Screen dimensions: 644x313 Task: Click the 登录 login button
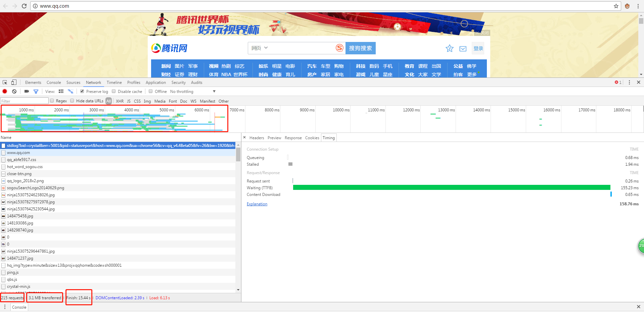point(478,48)
